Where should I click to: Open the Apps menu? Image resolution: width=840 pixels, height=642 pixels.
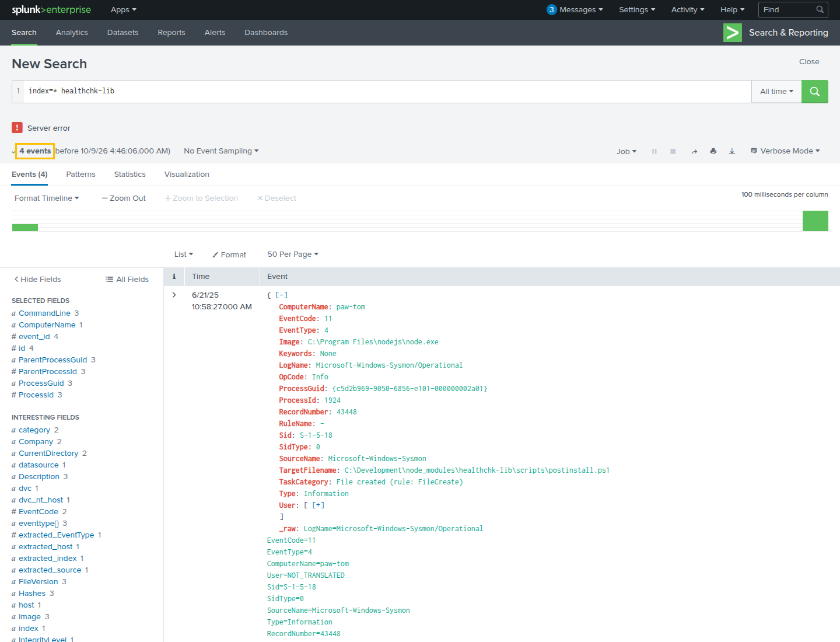(x=124, y=10)
